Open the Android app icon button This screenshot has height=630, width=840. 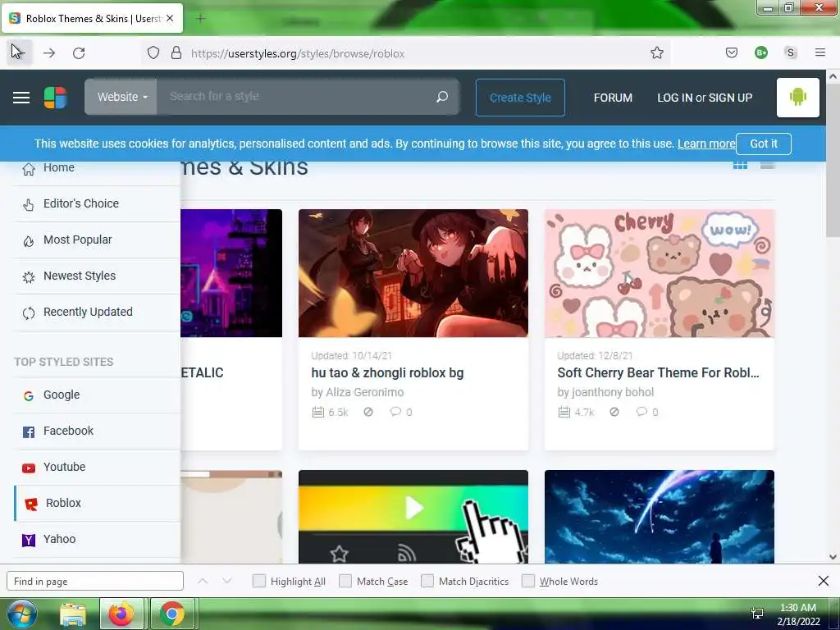point(797,98)
